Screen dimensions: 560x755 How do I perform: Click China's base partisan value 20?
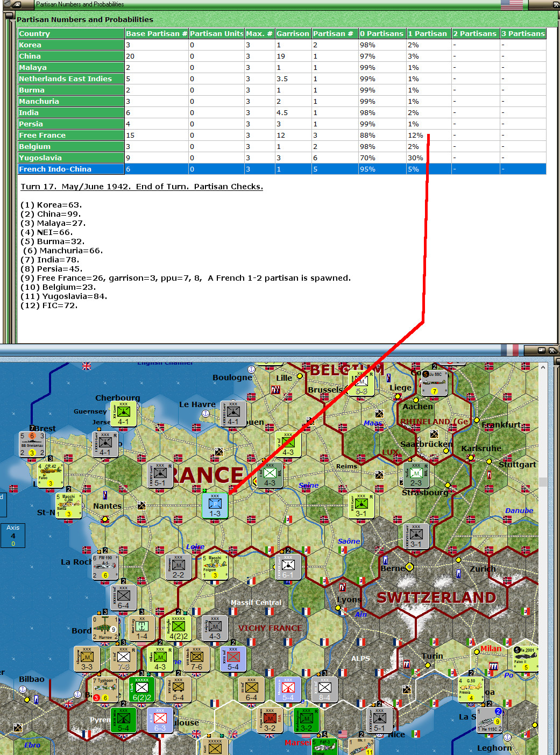click(x=157, y=56)
